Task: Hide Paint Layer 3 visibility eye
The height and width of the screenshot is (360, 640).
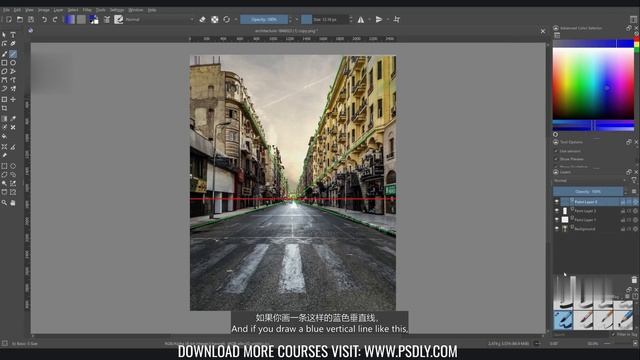Action: (557, 211)
